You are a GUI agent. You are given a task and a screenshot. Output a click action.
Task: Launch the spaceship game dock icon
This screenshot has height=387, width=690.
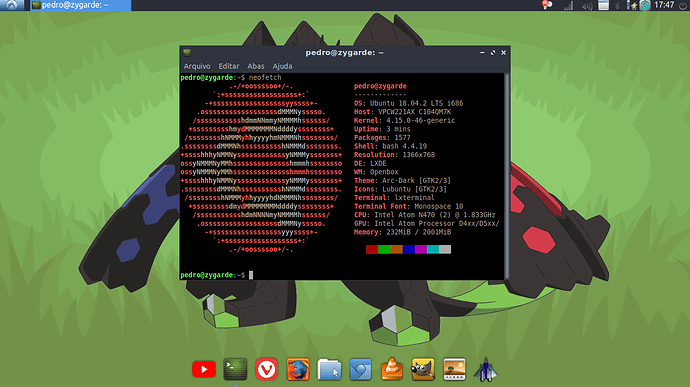click(485, 369)
